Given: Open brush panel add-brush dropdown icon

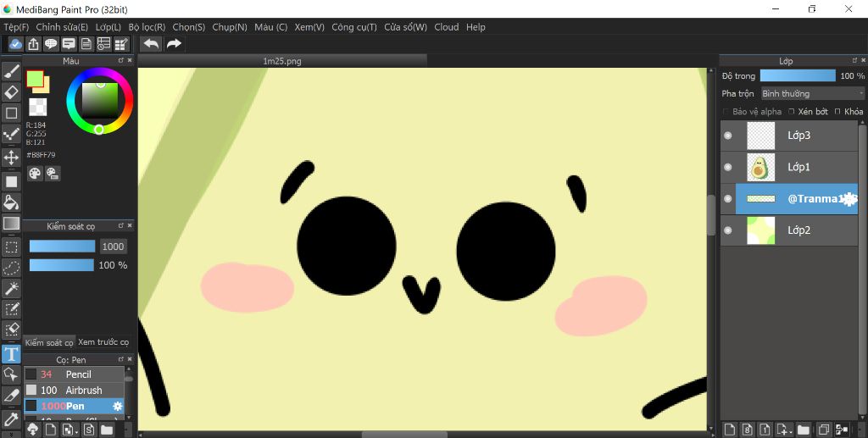Looking at the screenshot, I should coord(70,430).
